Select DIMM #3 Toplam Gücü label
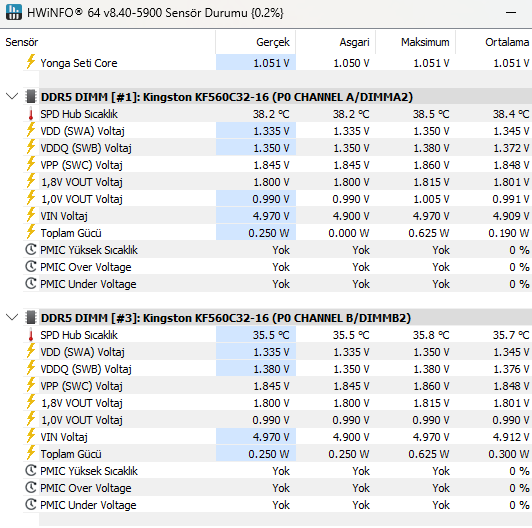The width and height of the screenshot is (532, 528). pos(71,454)
